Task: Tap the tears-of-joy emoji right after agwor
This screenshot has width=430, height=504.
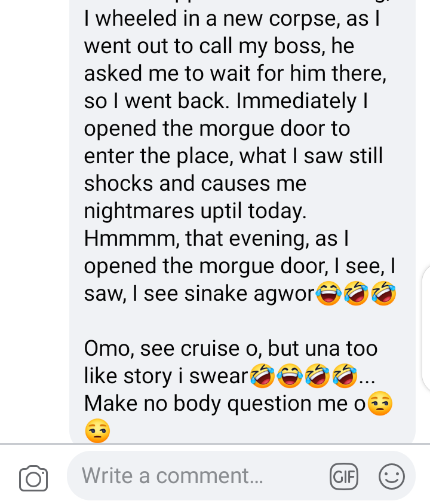Action: [328, 294]
